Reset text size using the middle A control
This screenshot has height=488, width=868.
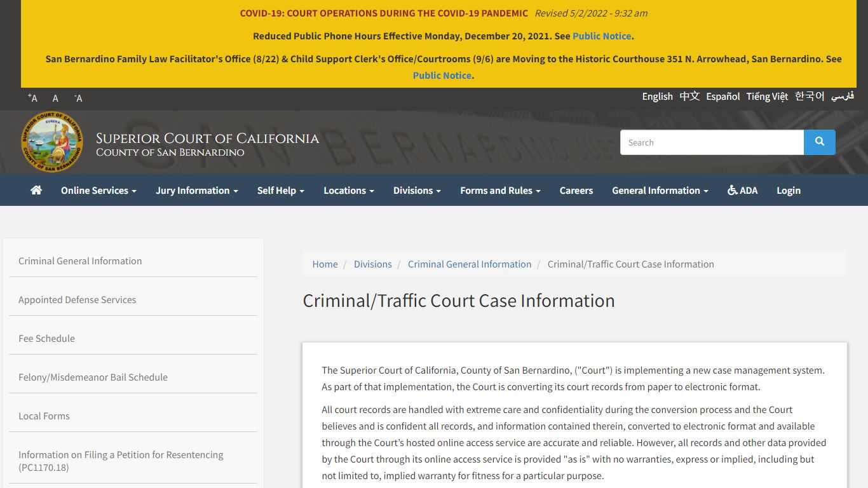click(55, 98)
